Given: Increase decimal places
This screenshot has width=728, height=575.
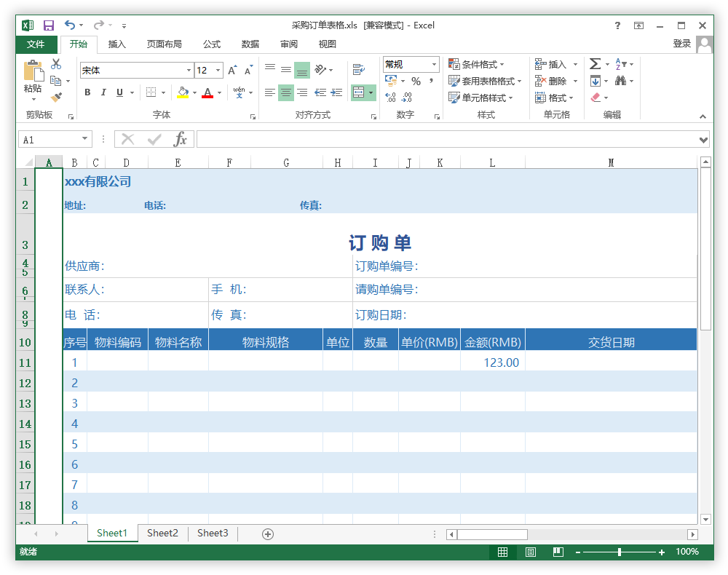Looking at the screenshot, I should 390,98.
